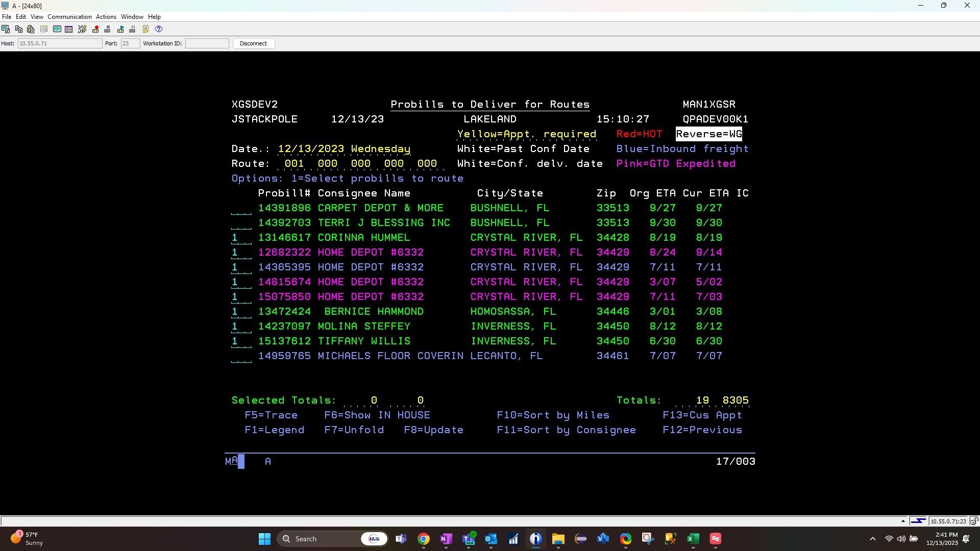Screen dimensions: 980x551
Task: Show hidden system tray icons chevron
Action: click(872, 539)
